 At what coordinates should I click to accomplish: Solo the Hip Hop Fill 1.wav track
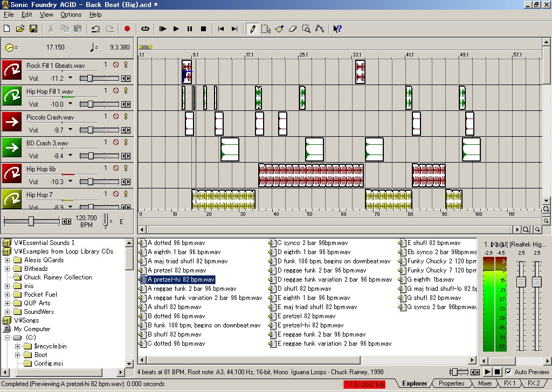pyautogui.click(x=126, y=90)
